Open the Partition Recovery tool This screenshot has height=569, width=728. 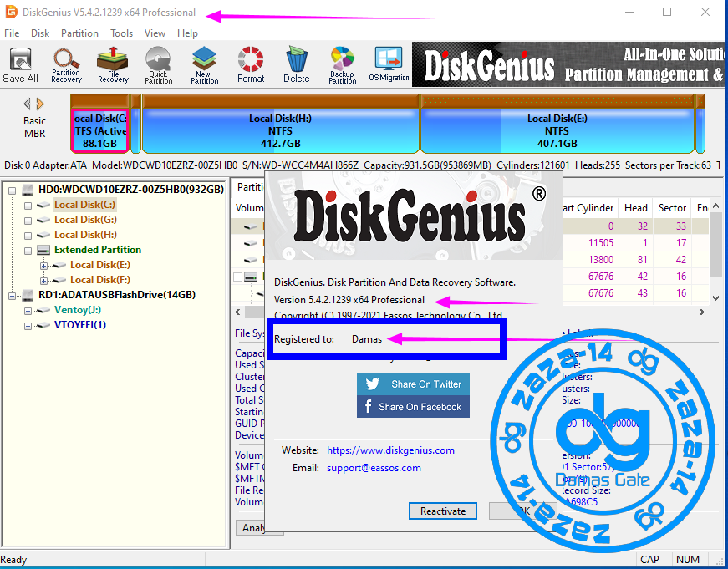coord(66,65)
